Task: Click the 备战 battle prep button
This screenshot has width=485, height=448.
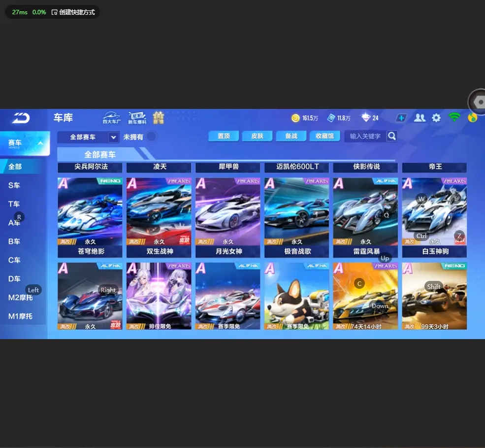Action: (x=291, y=136)
